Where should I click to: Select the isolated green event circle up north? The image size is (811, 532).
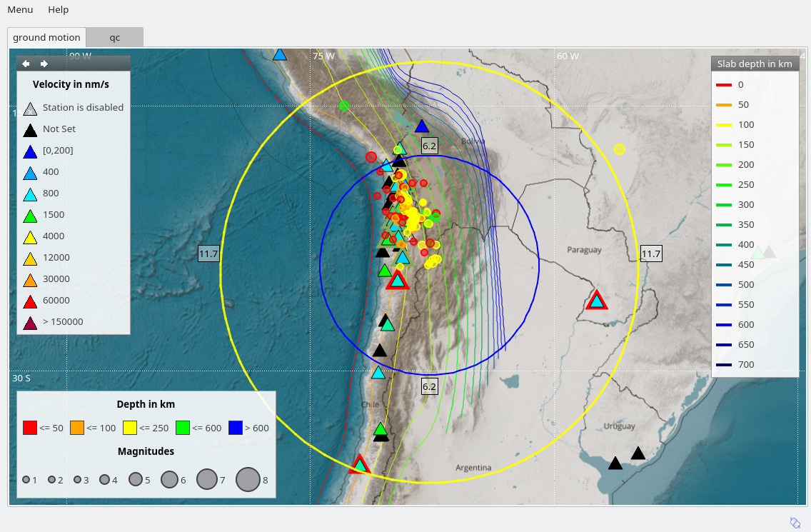click(x=344, y=106)
